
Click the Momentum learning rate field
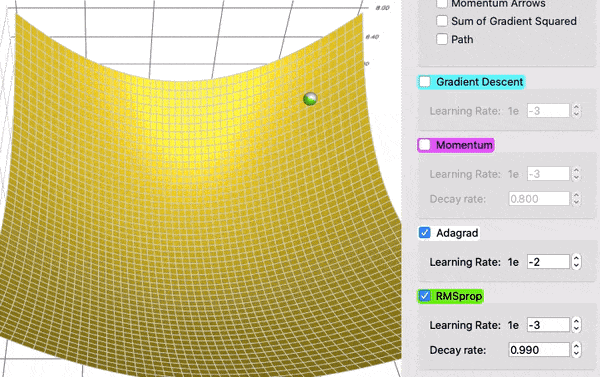548,174
